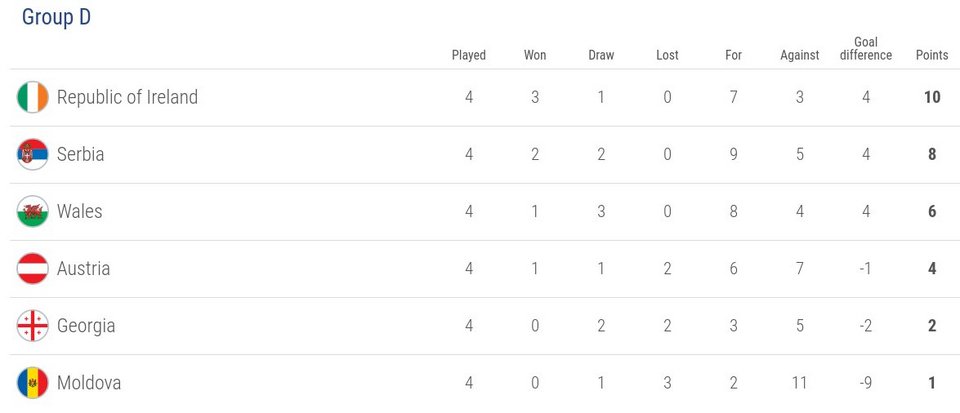Screen dimensions: 960x413
Task: Open the Moldova team name
Action: click(89, 383)
